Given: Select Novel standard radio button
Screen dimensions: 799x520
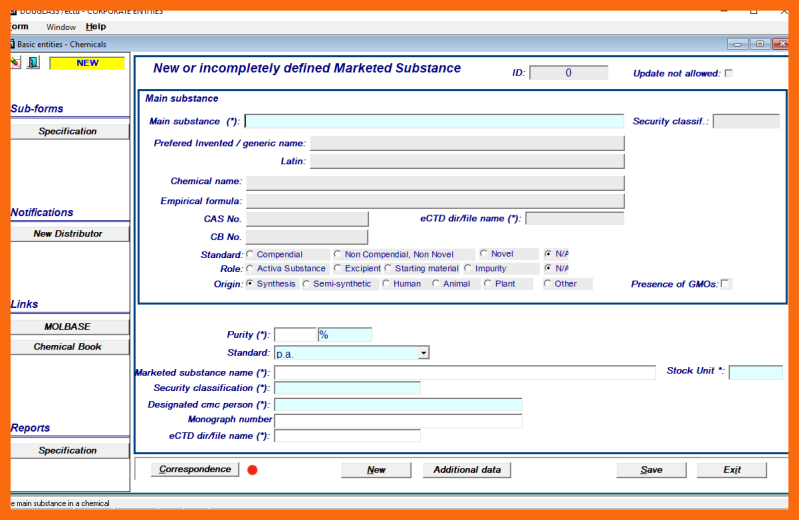Looking at the screenshot, I should (x=484, y=253).
